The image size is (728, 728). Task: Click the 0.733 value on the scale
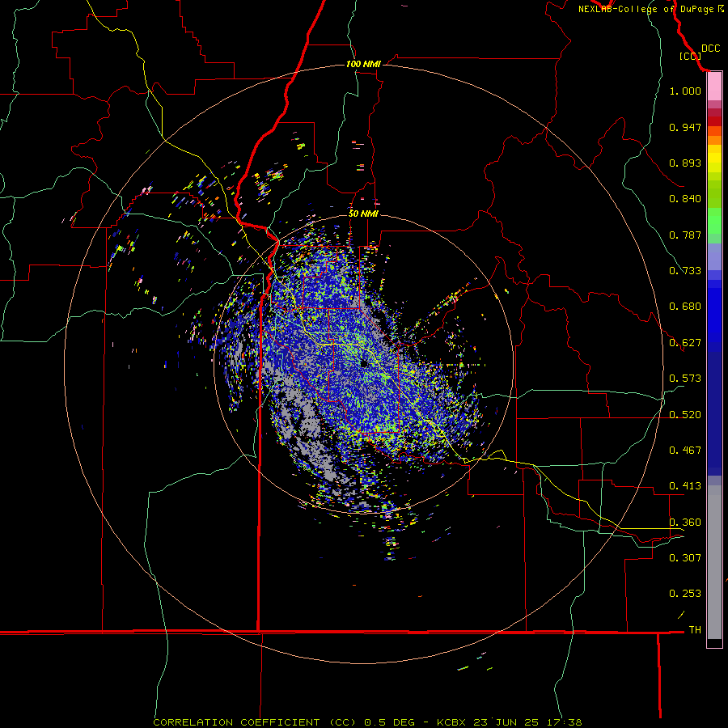(685, 271)
